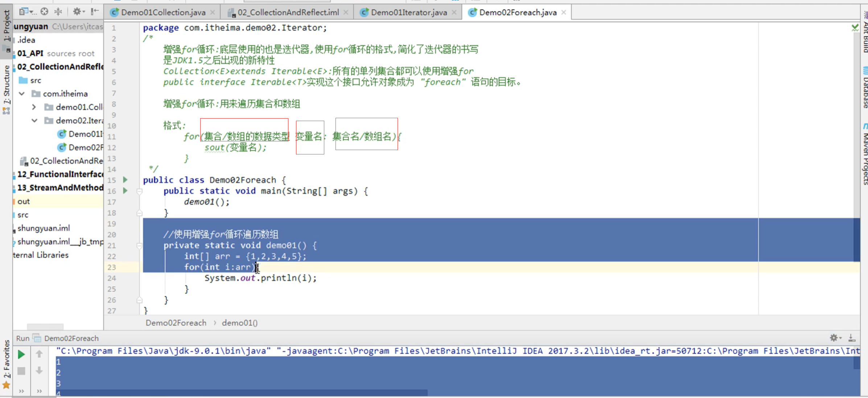Click the project tree horizontal scrollbar

(x=45, y=327)
